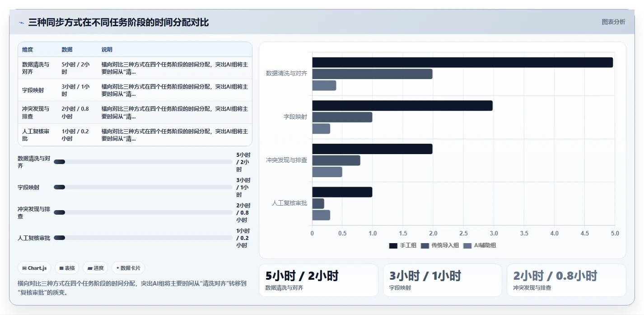
Task: Click x-axis tick value 5.0
Action: click(615, 233)
